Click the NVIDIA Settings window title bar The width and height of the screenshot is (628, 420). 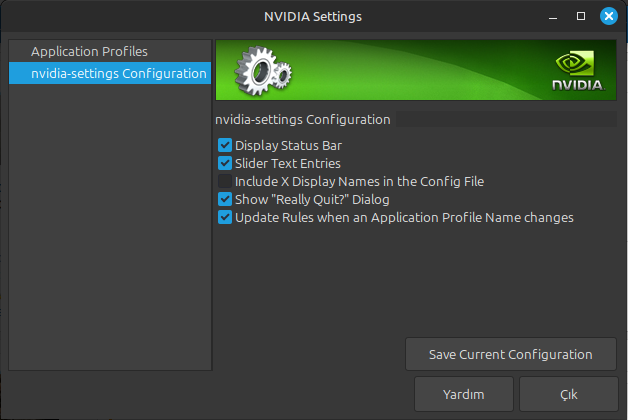coord(313,16)
